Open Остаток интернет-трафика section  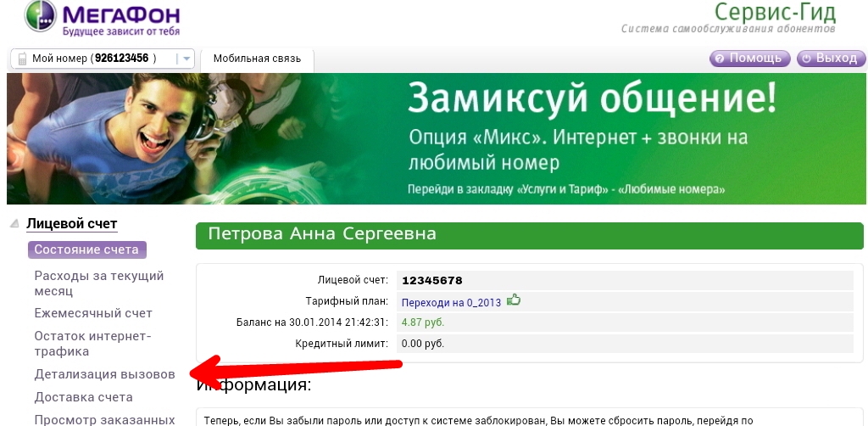[x=92, y=344]
